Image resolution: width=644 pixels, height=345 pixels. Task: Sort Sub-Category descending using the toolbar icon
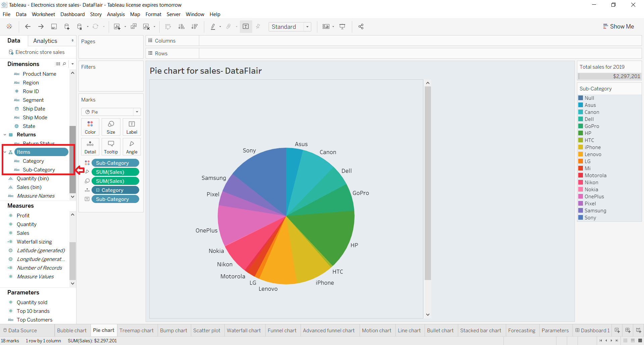(195, 26)
